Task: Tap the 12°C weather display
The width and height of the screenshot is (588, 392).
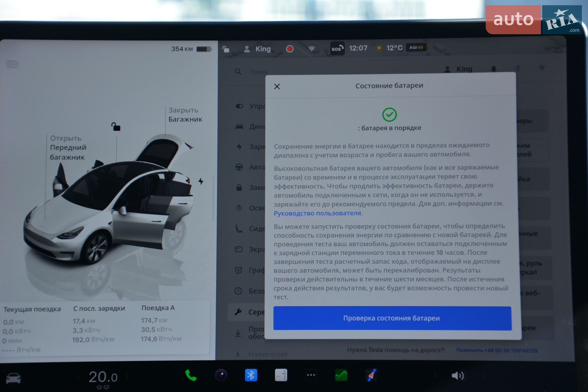Action: point(389,48)
